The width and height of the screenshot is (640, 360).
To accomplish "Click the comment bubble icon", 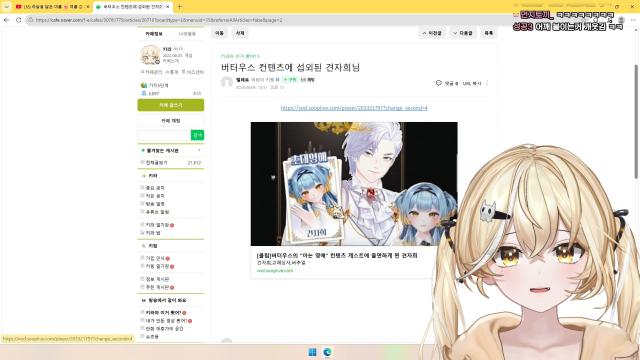I will click(x=439, y=83).
